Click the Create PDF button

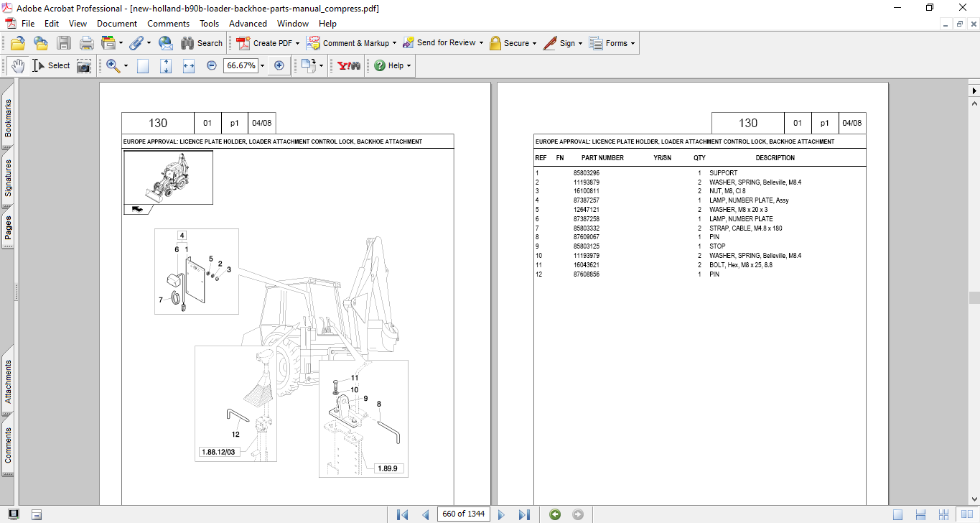click(267, 43)
